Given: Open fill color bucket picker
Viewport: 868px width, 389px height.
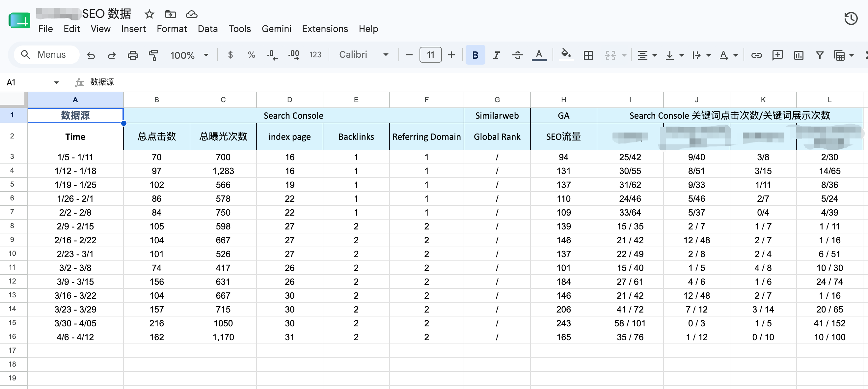Looking at the screenshot, I should click(x=566, y=55).
